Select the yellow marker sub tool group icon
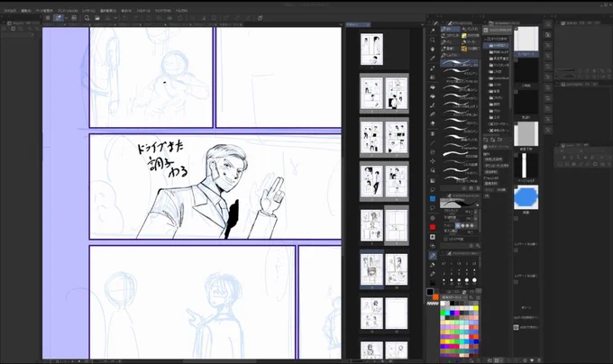The width and height of the screenshot is (613, 364). (x=464, y=35)
